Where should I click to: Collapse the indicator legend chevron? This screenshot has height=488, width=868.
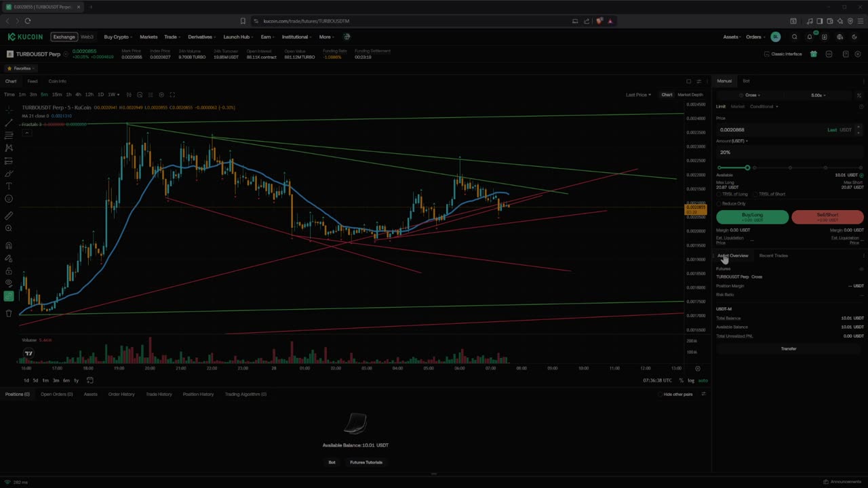click(26, 133)
